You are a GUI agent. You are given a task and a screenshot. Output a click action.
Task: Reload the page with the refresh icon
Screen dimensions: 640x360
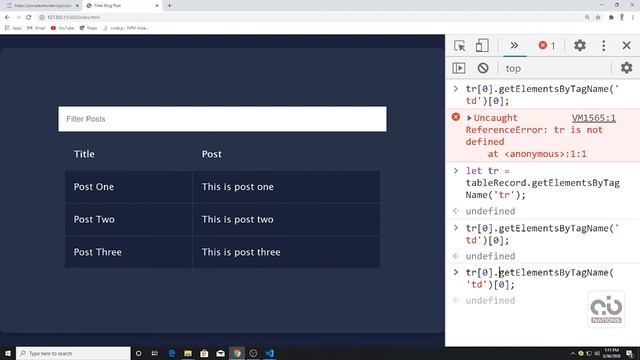tap(29, 17)
